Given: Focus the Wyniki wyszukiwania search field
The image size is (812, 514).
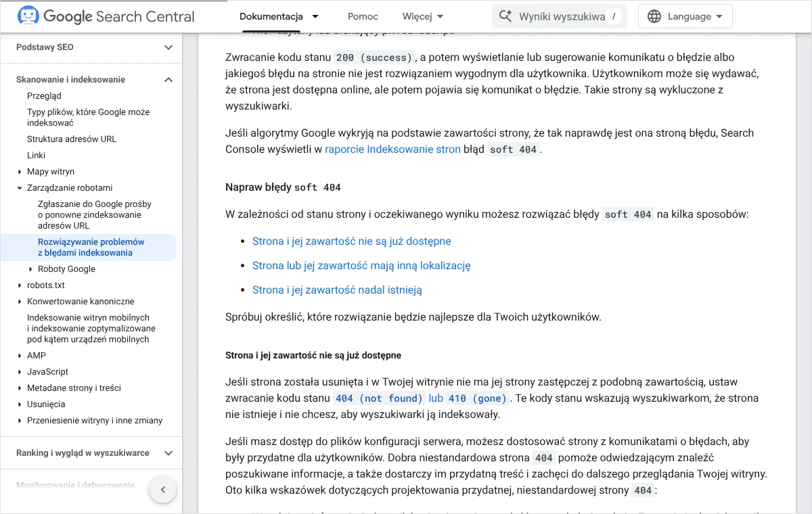Looking at the screenshot, I should 560,16.
